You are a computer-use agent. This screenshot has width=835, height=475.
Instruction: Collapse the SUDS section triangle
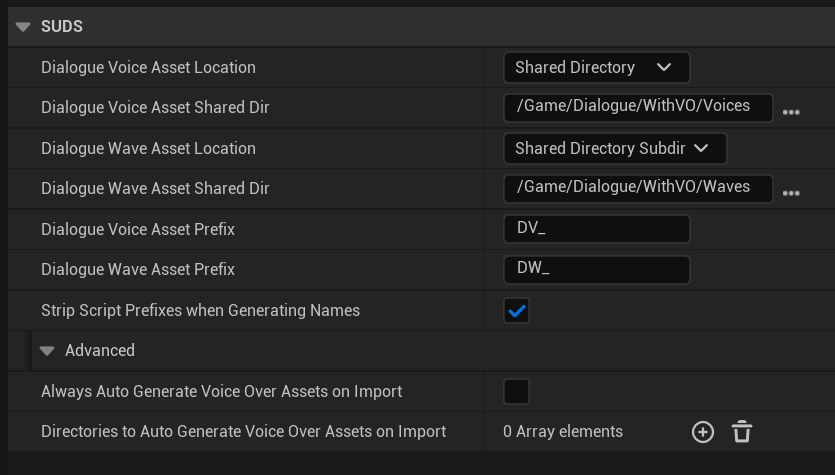(23, 27)
